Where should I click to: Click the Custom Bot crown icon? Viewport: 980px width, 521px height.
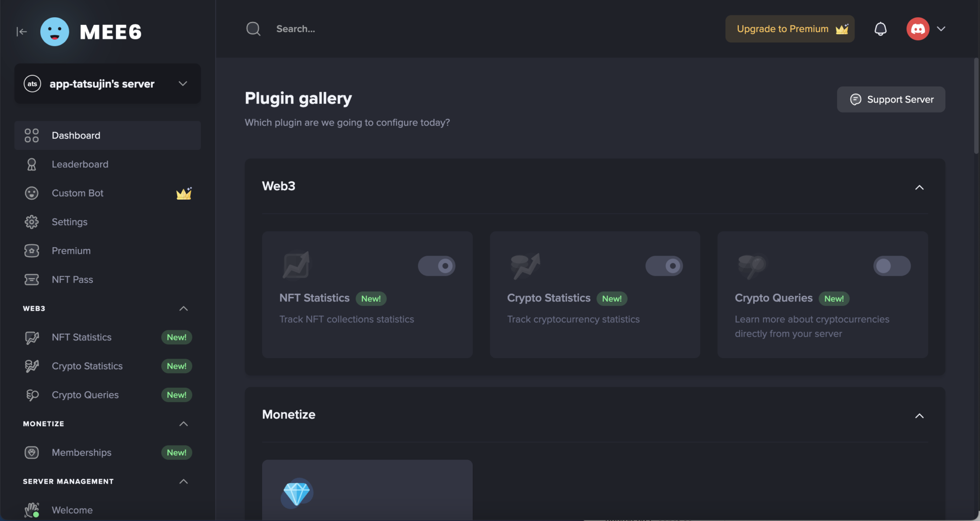pyautogui.click(x=184, y=193)
